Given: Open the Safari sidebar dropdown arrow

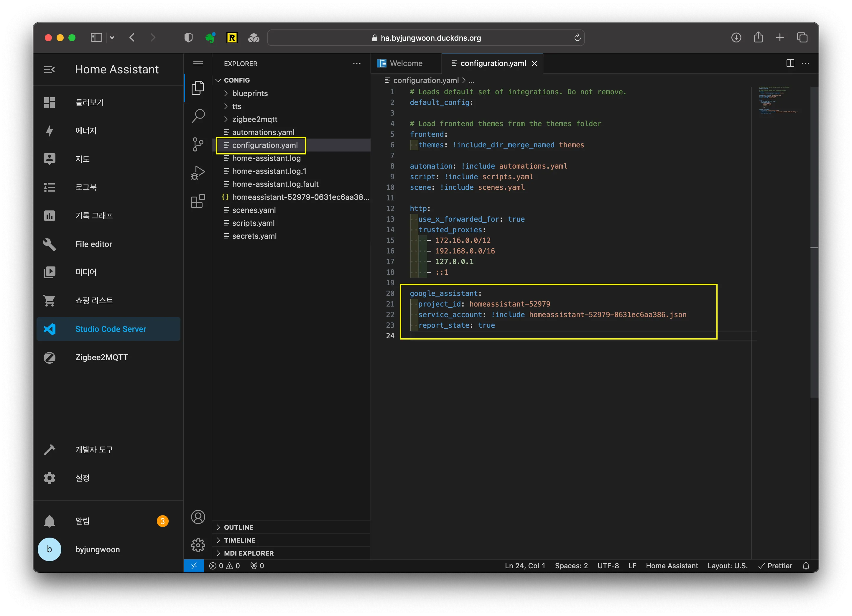Looking at the screenshot, I should pos(112,37).
